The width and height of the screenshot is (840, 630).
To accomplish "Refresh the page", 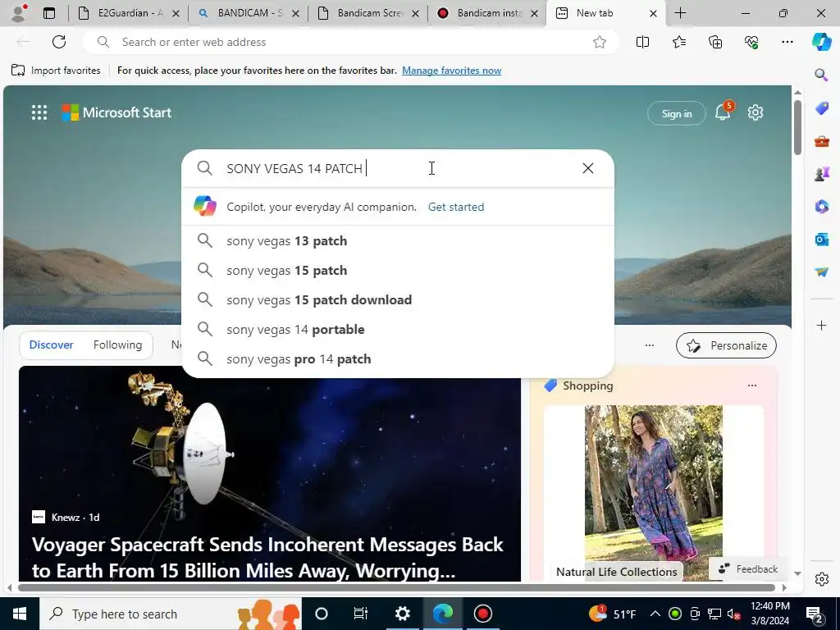I will [x=59, y=42].
